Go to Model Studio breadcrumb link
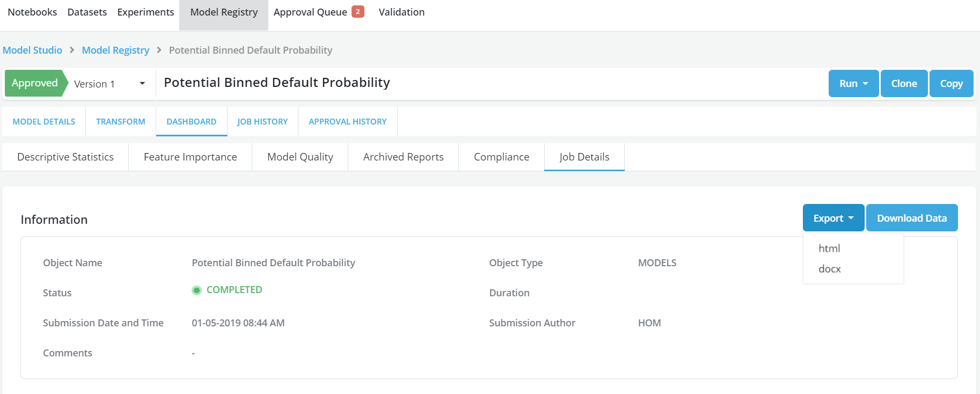Image resolution: width=980 pixels, height=394 pixels. [x=32, y=50]
